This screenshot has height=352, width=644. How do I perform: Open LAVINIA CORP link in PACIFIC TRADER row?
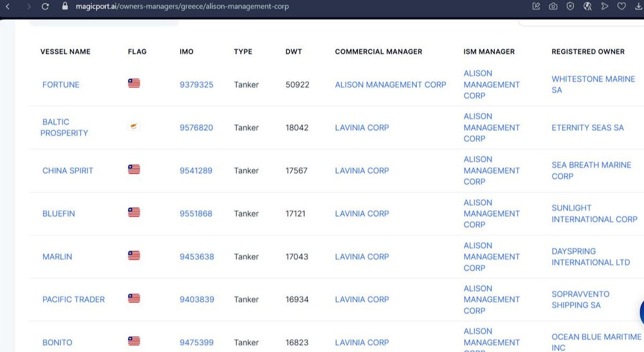pos(362,300)
